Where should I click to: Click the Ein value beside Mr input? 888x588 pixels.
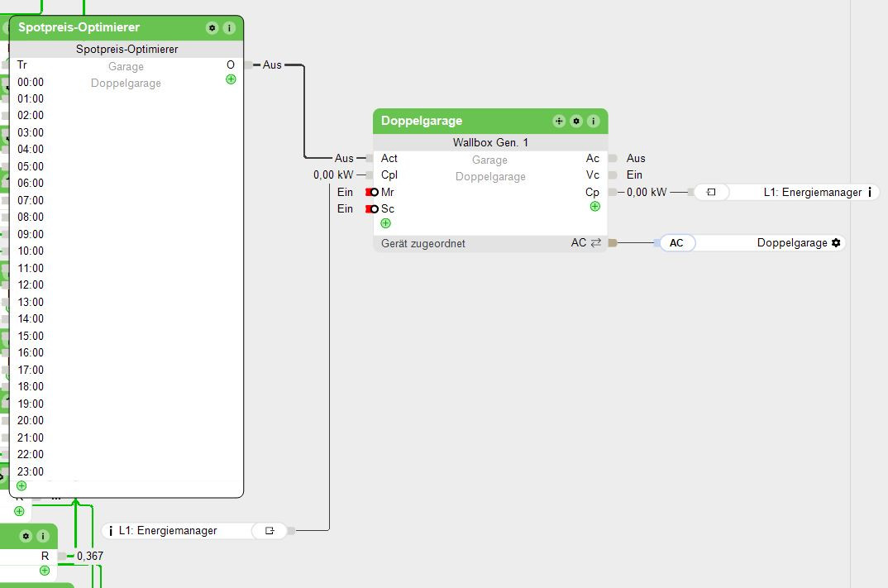345,193
